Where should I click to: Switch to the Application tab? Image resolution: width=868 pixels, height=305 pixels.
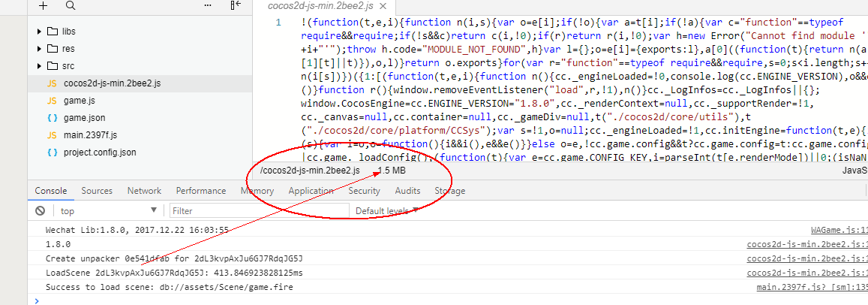click(311, 190)
